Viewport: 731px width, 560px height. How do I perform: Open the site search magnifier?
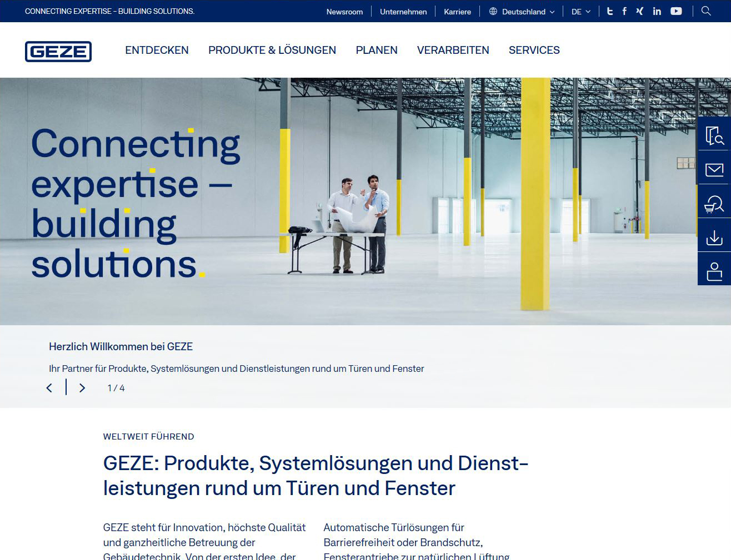coord(706,11)
